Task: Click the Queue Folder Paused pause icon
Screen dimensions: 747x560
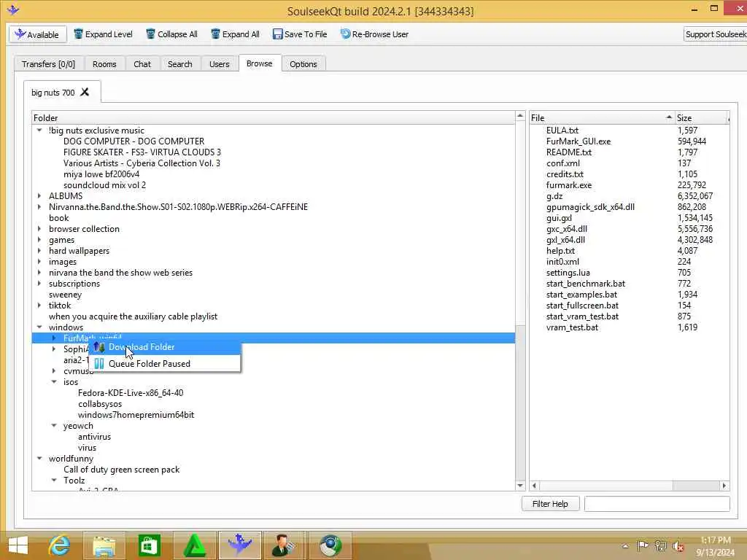Action: (x=98, y=364)
